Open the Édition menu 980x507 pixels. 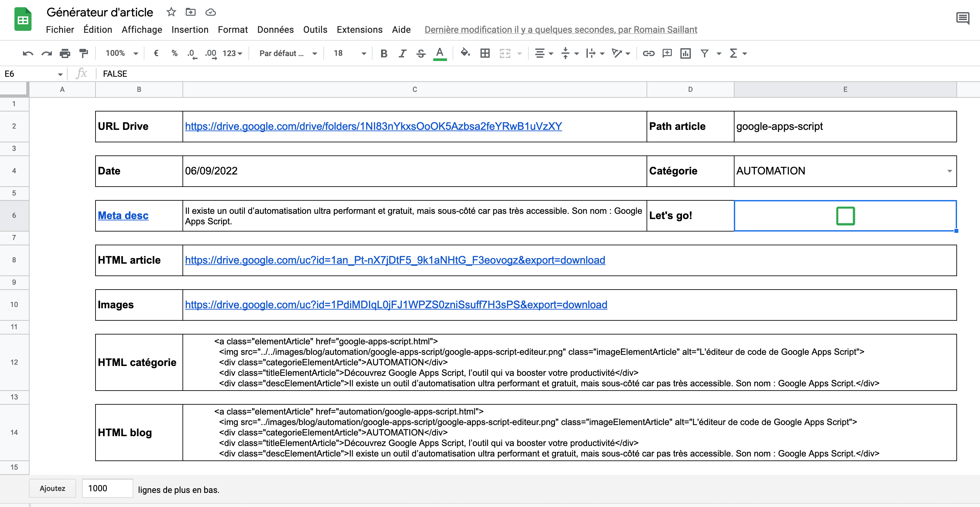tap(98, 30)
